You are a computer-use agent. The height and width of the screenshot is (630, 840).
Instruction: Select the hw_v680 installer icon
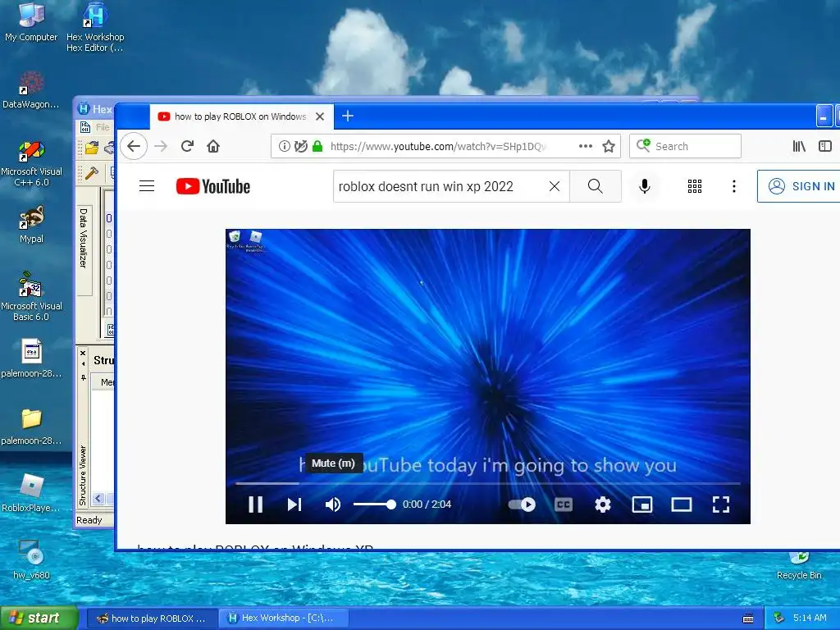tap(31, 560)
